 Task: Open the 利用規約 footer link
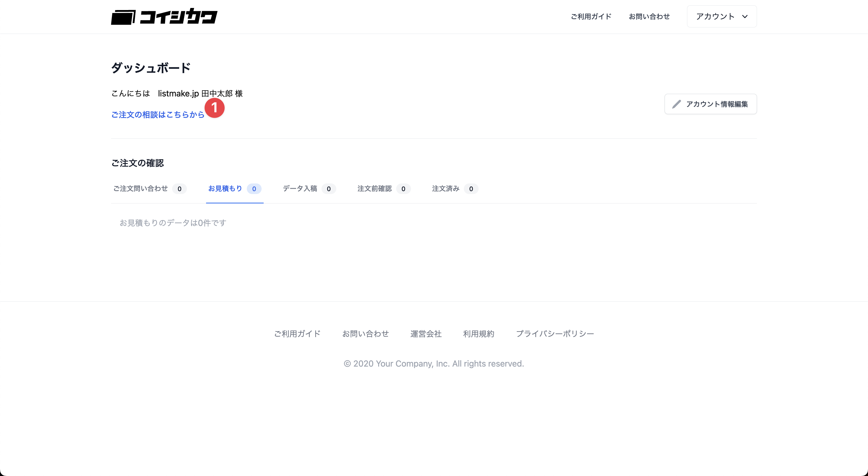pos(479,334)
